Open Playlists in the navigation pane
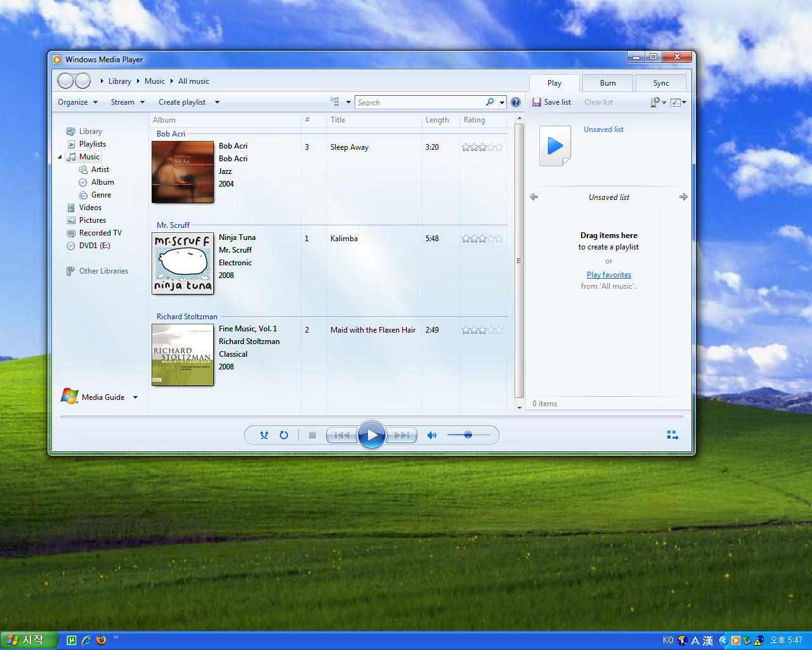This screenshot has height=650, width=812. click(86, 144)
